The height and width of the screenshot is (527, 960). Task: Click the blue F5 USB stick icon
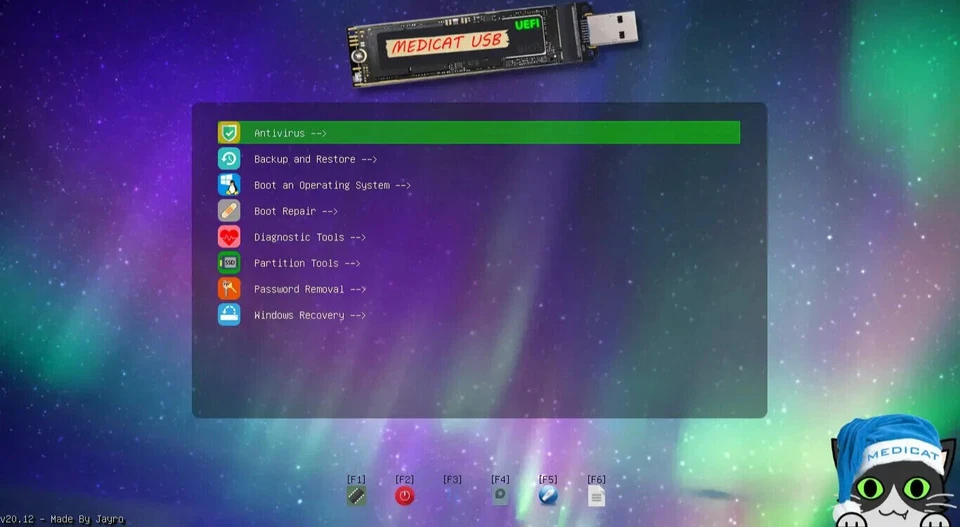click(548, 496)
